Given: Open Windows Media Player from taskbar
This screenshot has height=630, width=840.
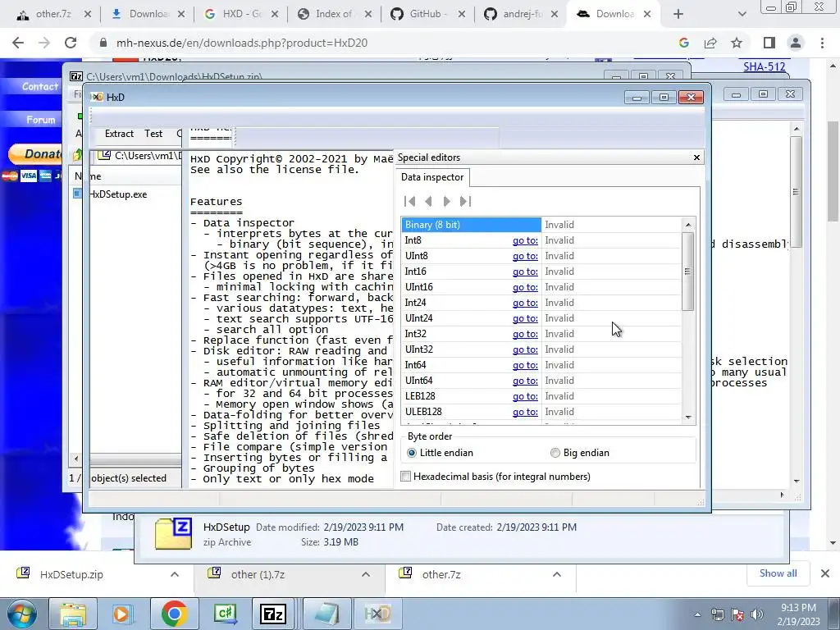Looking at the screenshot, I should coord(122,614).
